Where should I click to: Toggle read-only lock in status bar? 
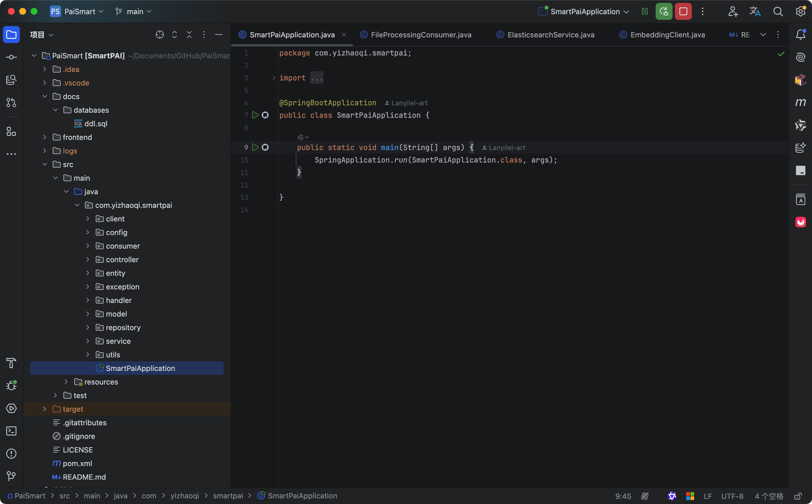(798, 496)
